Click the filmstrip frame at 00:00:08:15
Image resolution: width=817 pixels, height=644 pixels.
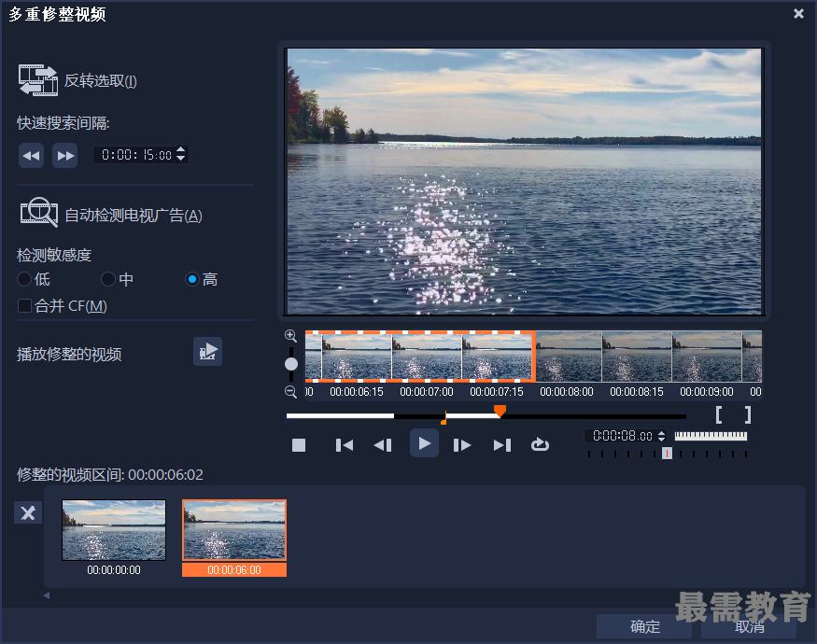637,357
